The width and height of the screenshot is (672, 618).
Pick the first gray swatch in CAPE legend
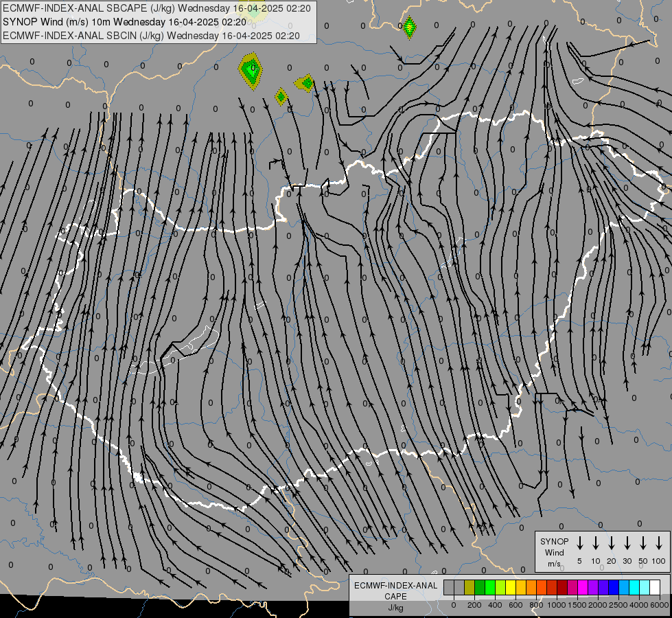point(449,587)
